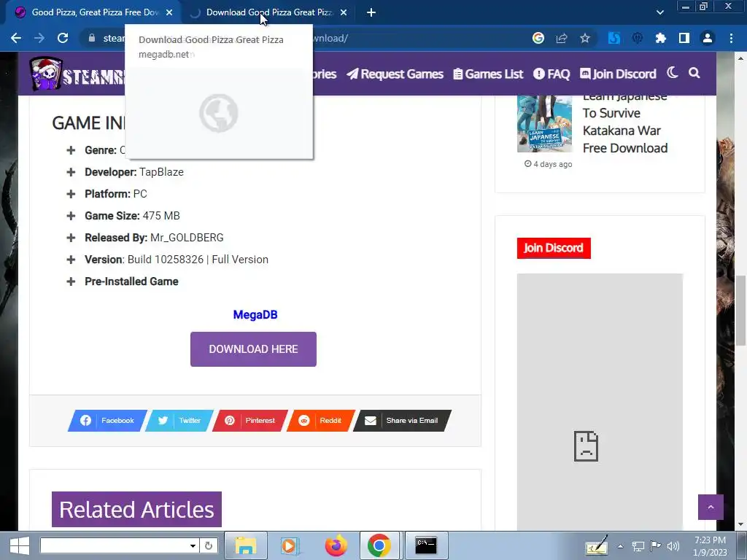The height and width of the screenshot is (560, 747).
Task: Share on Facebook
Action: 107,421
